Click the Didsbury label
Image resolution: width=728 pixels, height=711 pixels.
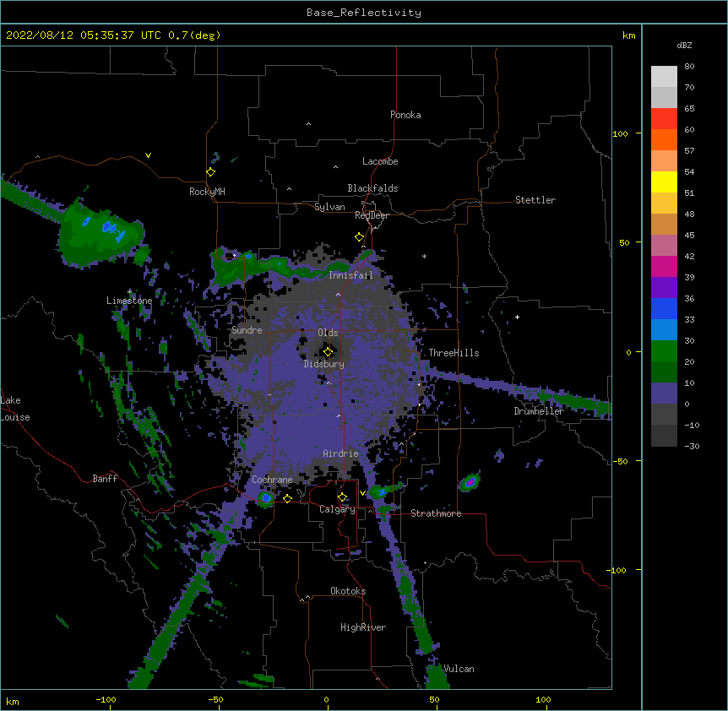pyautogui.click(x=324, y=364)
